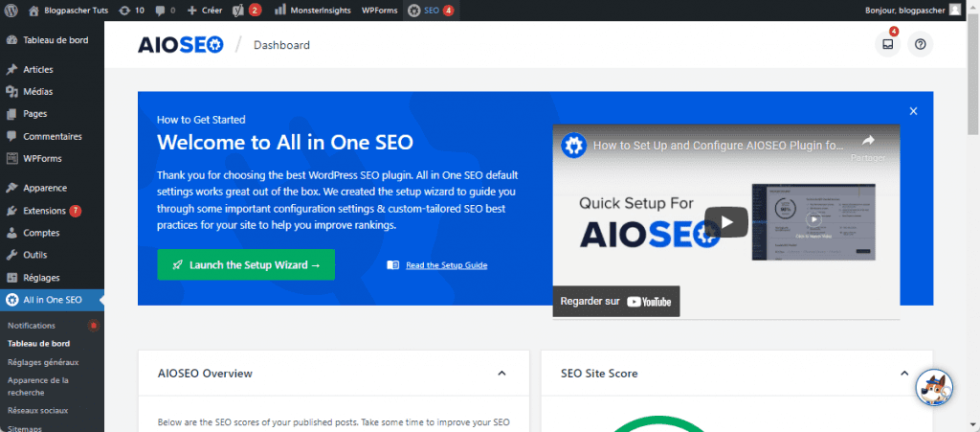This screenshot has width=980, height=432.
Task: Open Apparence de la recherche submenu
Action: 38,386
